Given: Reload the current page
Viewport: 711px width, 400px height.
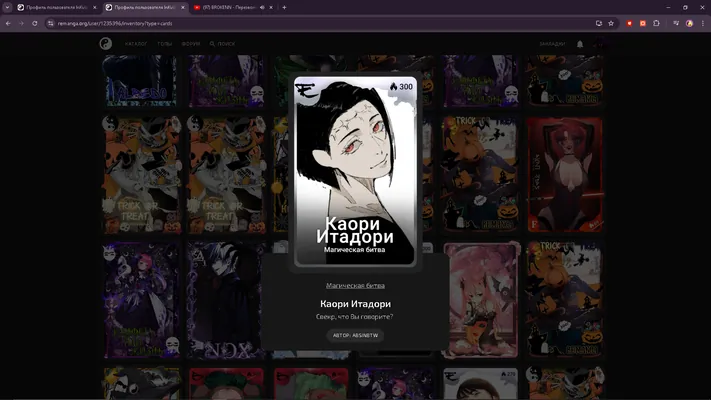Looking at the screenshot, I should 34,23.
